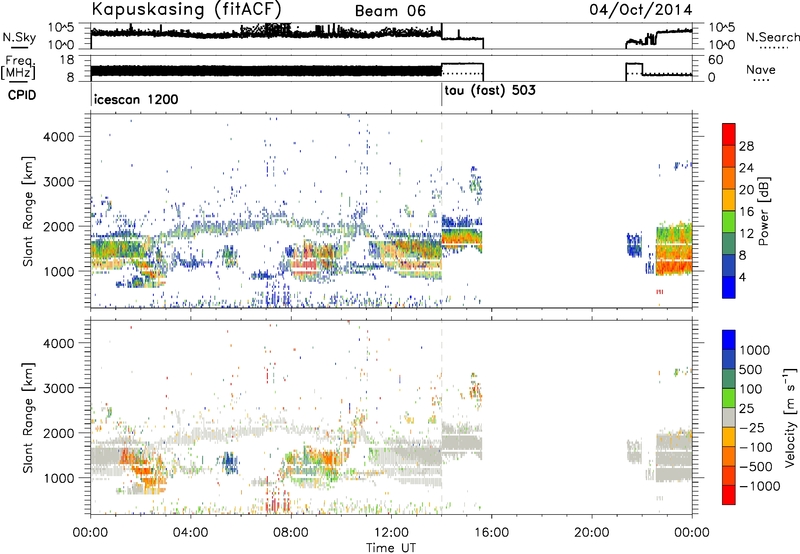
Task: Click the '16:00' time tick label
Action: point(491,533)
